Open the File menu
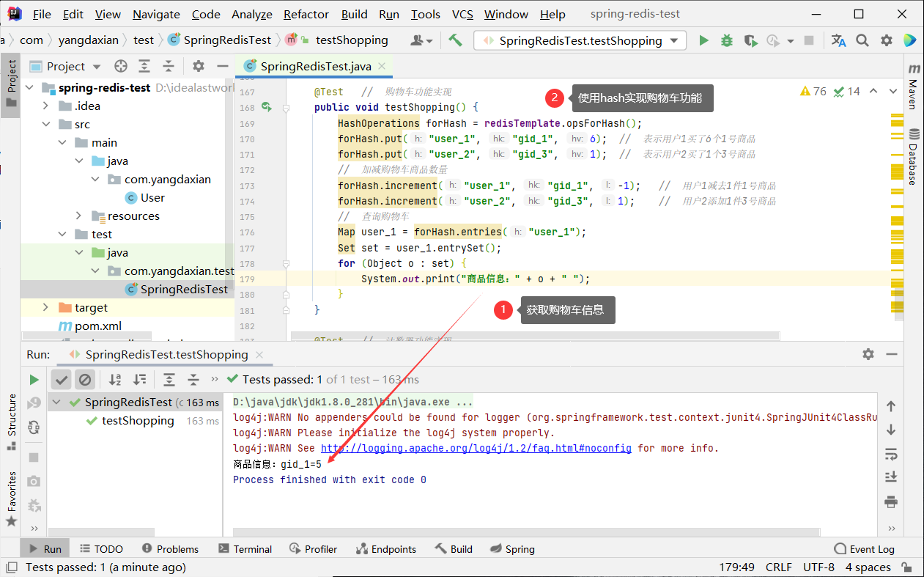Screen dimensions: 924x577 (x=42, y=14)
